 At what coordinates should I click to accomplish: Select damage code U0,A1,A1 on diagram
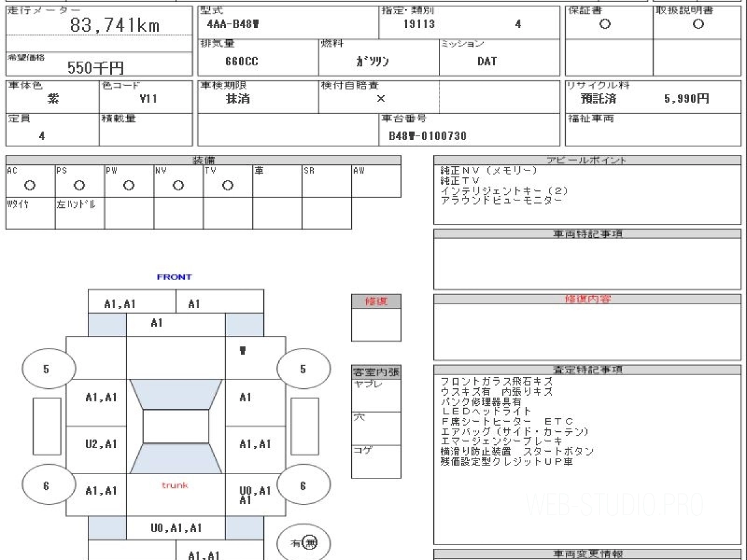[x=176, y=528]
